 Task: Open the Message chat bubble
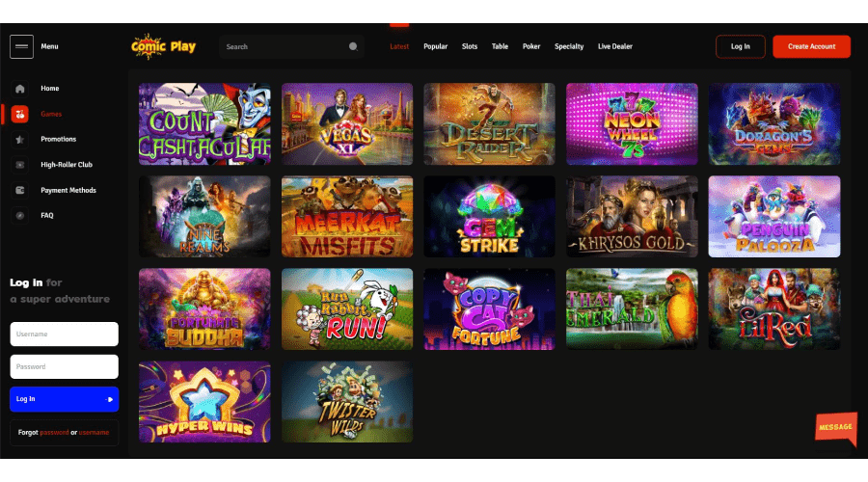[835, 428]
